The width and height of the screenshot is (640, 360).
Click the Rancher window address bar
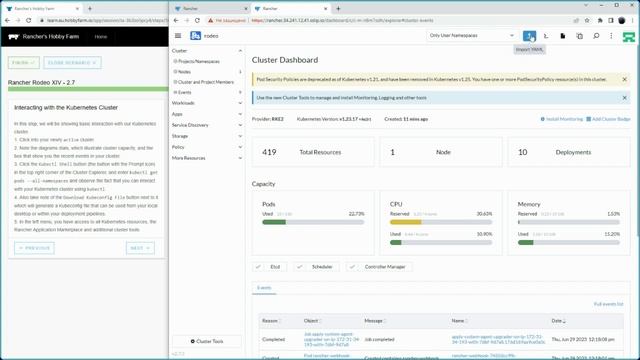click(x=388, y=20)
